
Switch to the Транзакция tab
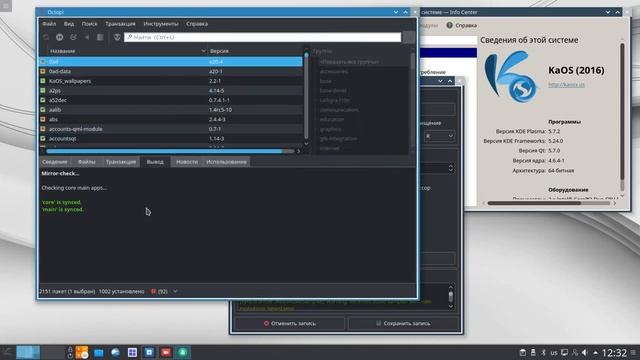(x=121, y=162)
